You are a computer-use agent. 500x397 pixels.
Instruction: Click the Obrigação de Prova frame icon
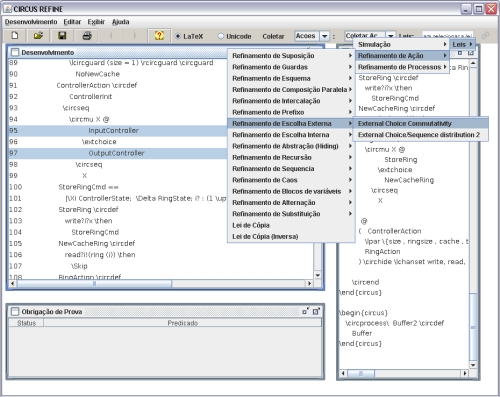point(15,311)
